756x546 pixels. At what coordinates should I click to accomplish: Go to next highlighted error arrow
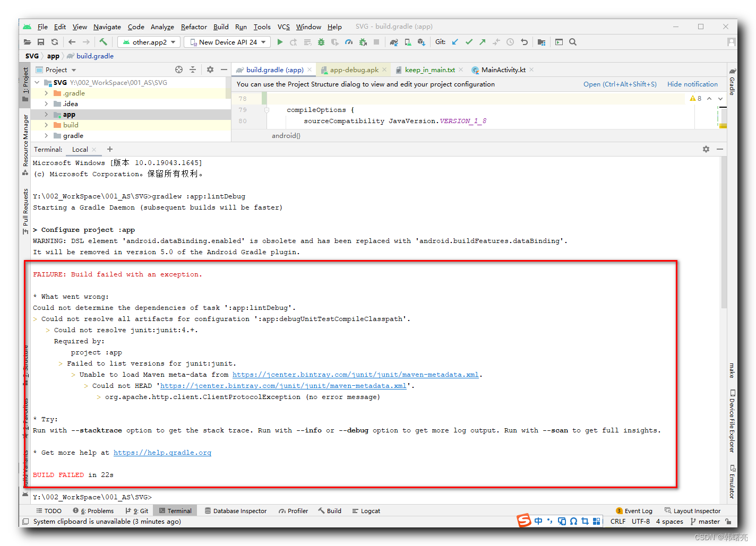coord(720,98)
